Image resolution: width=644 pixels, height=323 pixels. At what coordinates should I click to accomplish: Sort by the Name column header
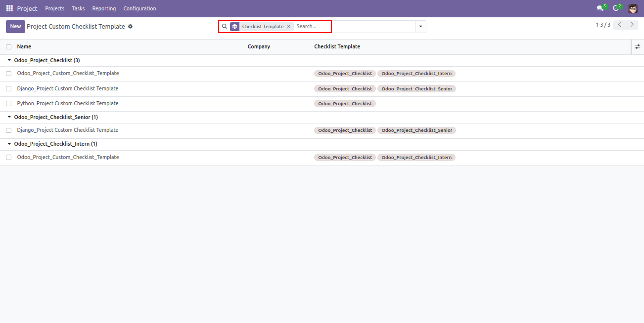[24, 46]
